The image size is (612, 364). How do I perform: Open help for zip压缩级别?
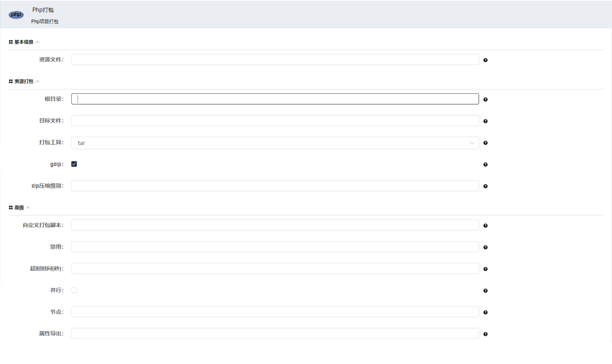[x=486, y=186]
